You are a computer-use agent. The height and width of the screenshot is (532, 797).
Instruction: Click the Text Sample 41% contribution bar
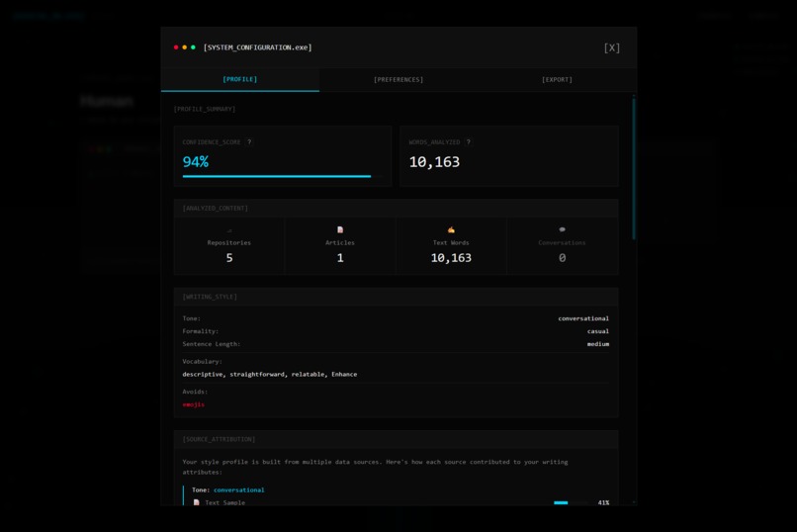(x=571, y=502)
